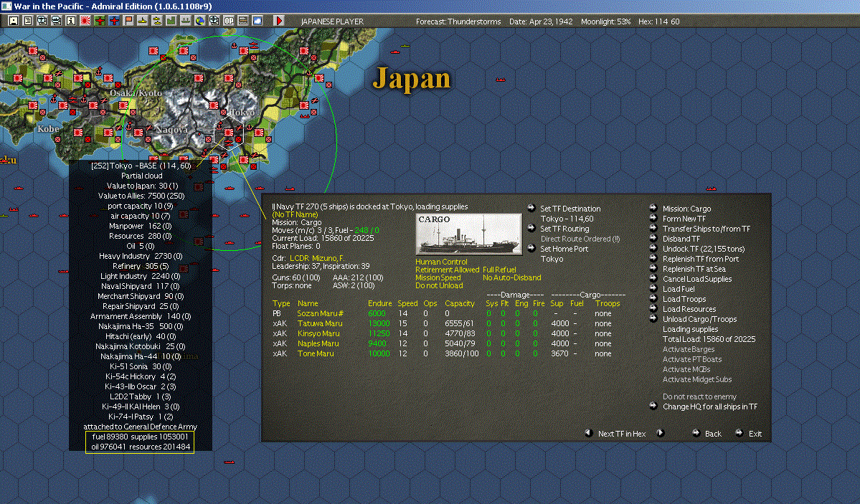
Task: Click the red plane on green background icon
Action: click(100, 21)
